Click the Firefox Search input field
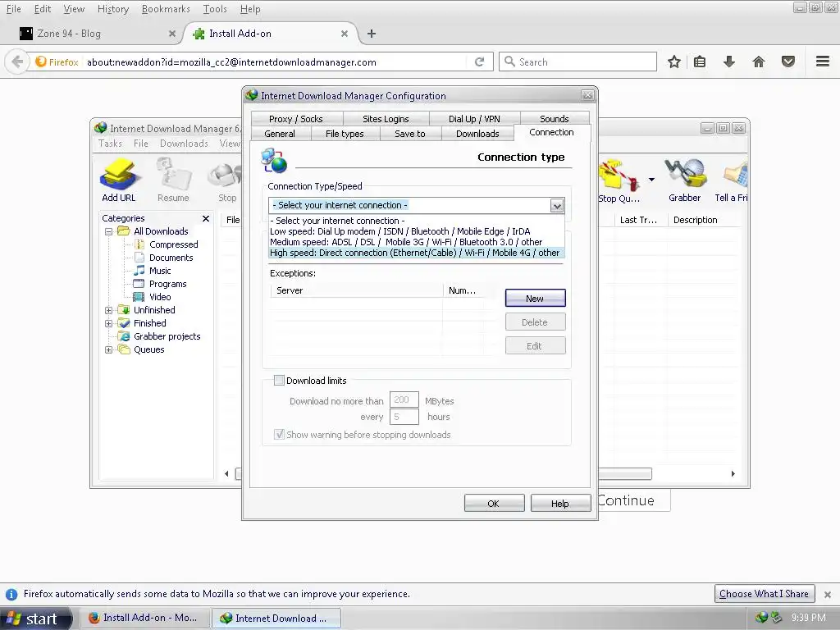This screenshot has width=840, height=630. tap(577, 62)
